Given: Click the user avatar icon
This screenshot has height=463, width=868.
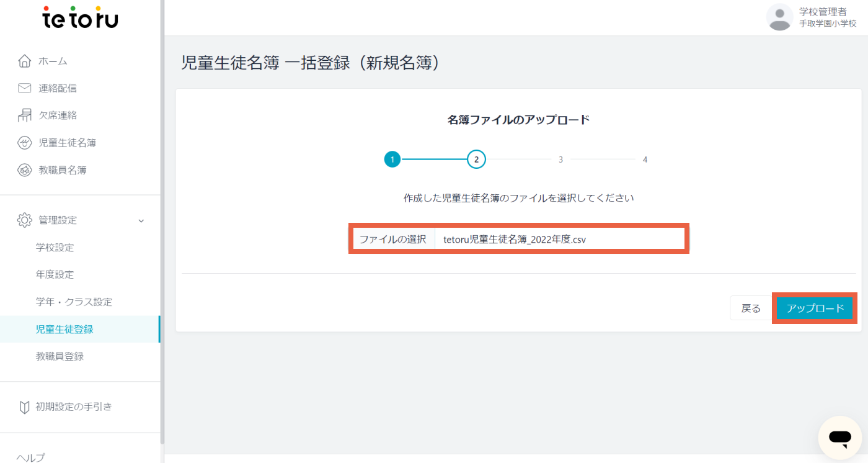Looking at the screenshot, I should [779, 17].
